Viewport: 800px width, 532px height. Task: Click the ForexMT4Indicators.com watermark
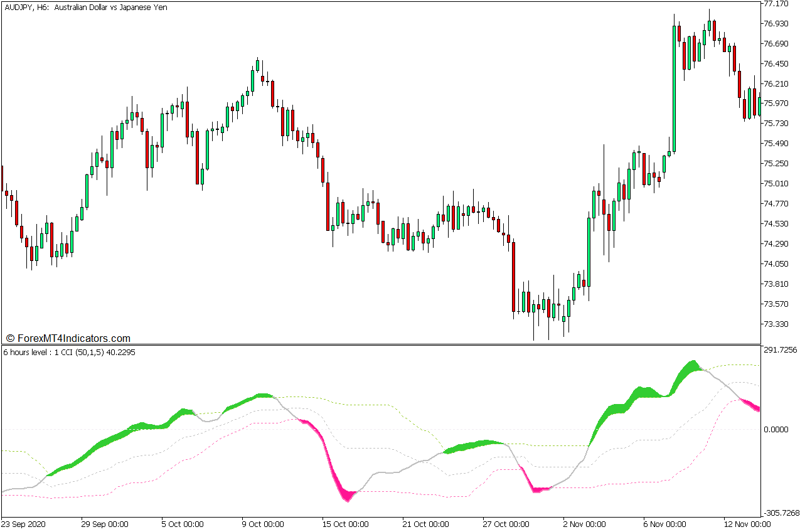pyautogui.click(x=68, y=338)
